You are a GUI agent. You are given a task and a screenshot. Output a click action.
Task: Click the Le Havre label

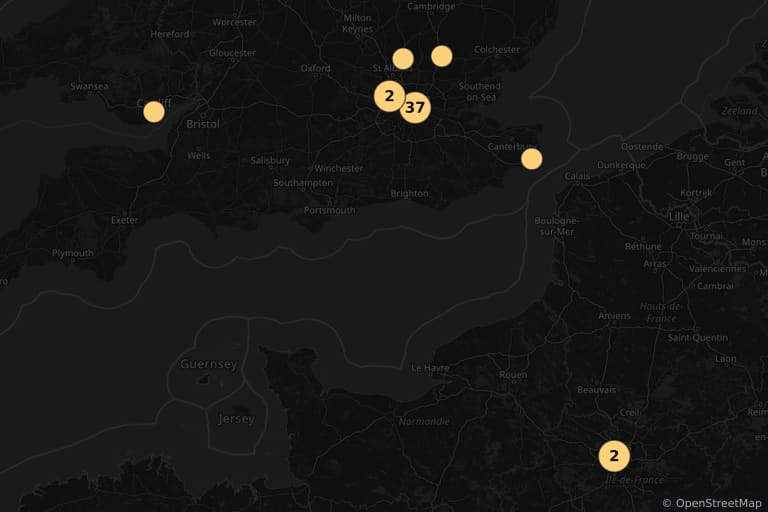[430, 368]
